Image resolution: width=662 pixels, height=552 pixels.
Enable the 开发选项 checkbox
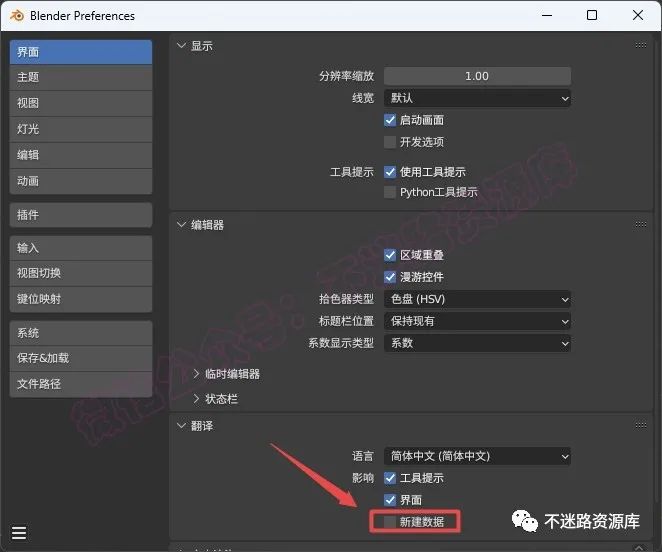pyautogui.click(x=390, y=142)
